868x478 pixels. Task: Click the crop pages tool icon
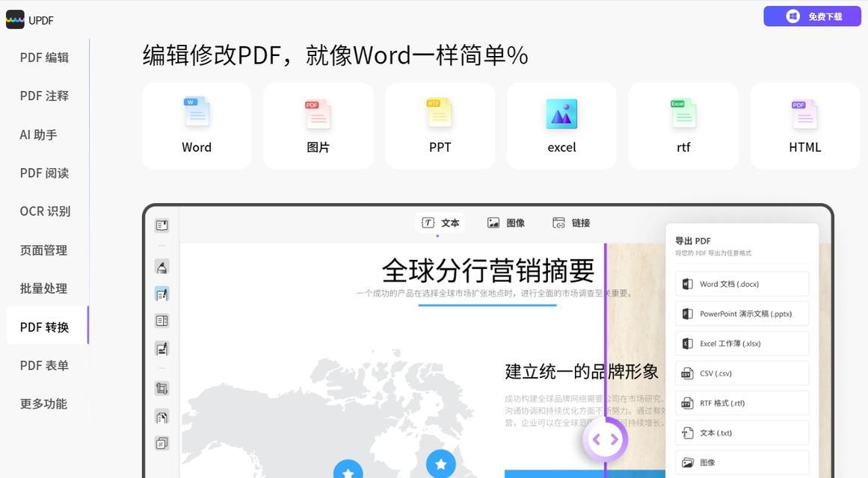pyautogui.click(x=161, y=388)
